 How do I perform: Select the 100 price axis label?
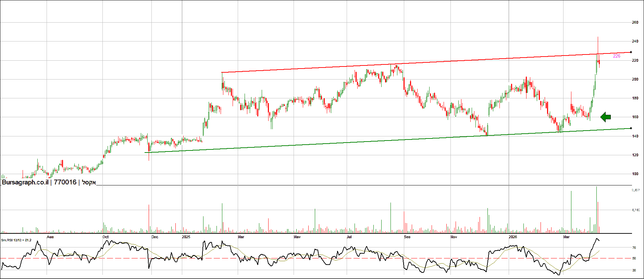click(x=635, y=174)
